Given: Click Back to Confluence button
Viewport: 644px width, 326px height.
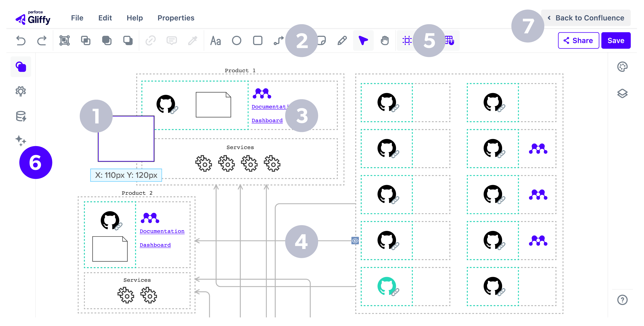Looking at the screenshot, I should click(586, 18).
